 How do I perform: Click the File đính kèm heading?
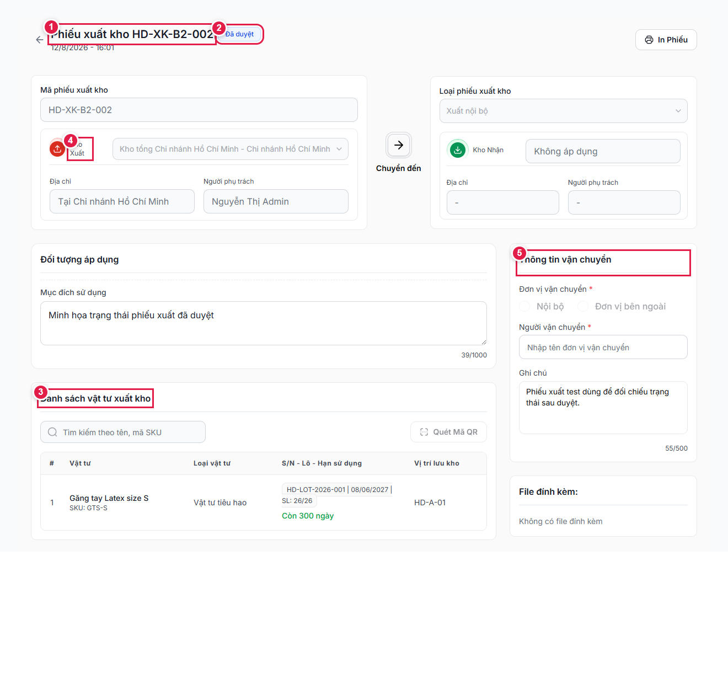(548, 492)
